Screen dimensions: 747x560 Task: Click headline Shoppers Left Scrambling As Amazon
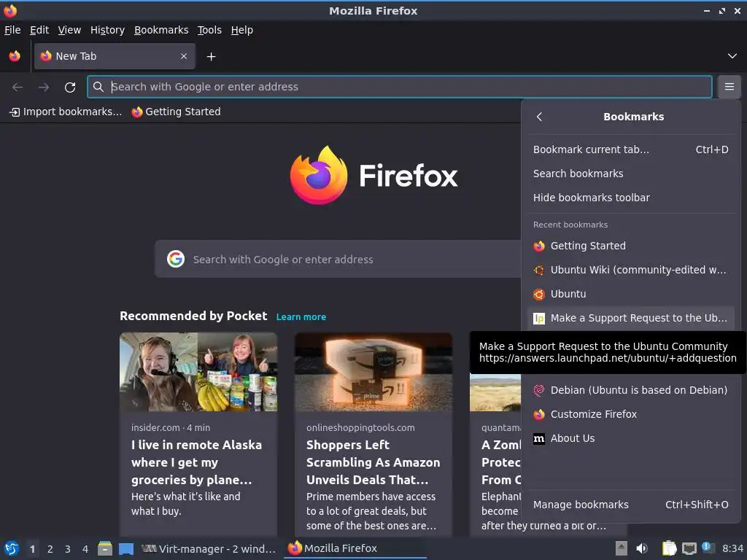tap(373, 462)
